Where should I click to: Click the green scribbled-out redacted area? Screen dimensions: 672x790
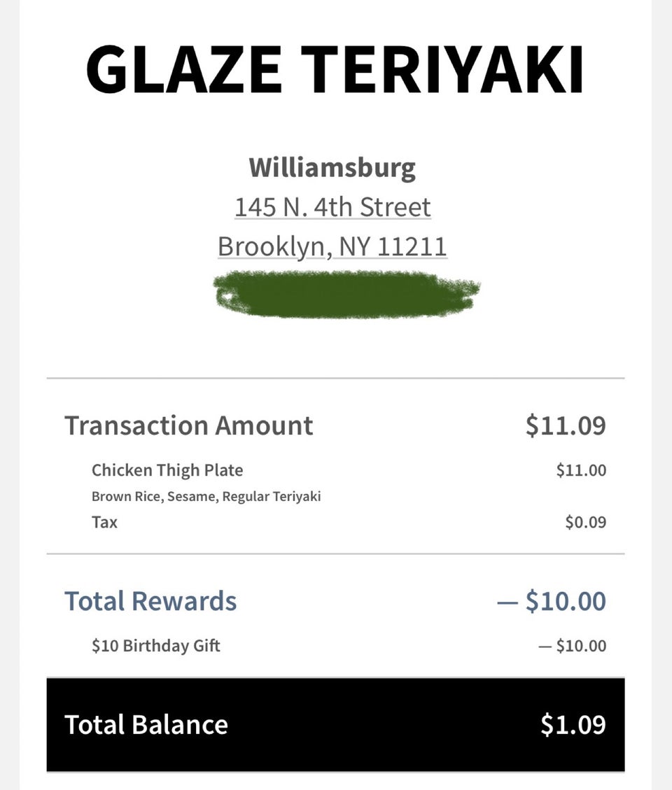[x=346, y=294]
